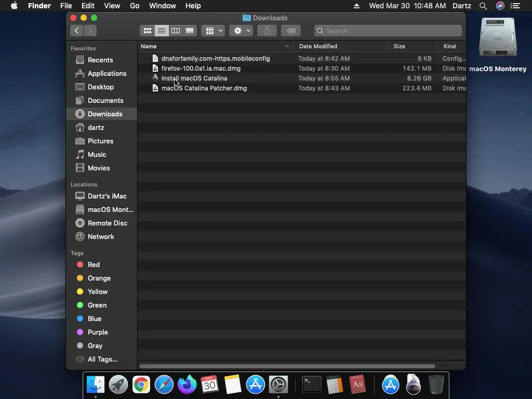Screen dimensions: 532x399
Task: Sort files by Date Modified column
Action: tap(340, 46)
